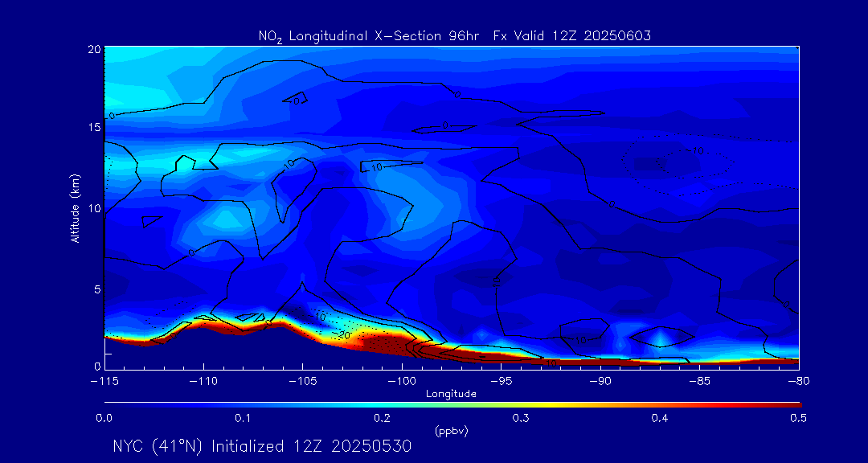This screenshot has height=463, width=868.
Task: Click the longitude tick label "-105"
Action: coord(302,381)
